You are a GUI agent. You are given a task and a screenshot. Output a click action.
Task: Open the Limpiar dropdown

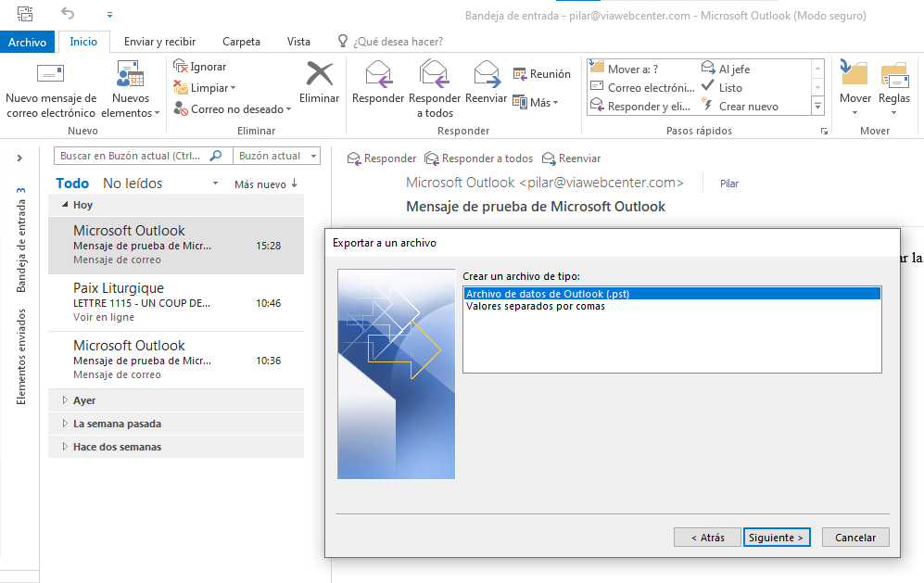pos(205,88)
